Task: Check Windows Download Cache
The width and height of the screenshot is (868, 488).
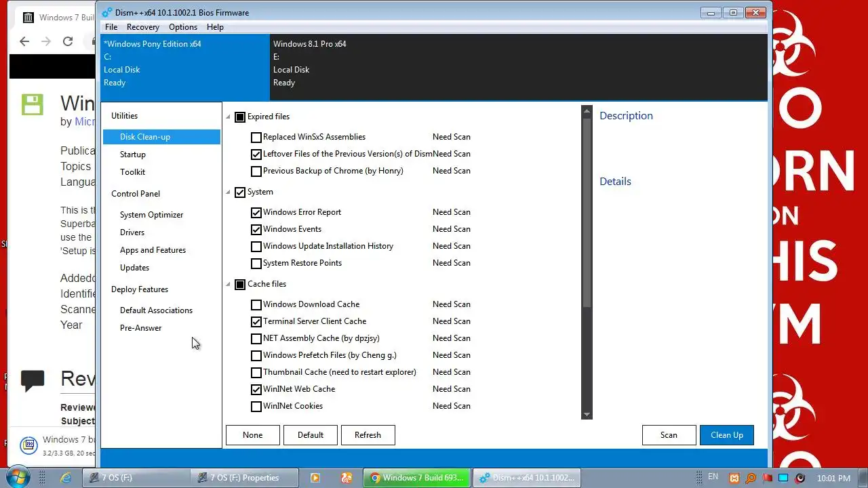Action: tap(256, 304)
